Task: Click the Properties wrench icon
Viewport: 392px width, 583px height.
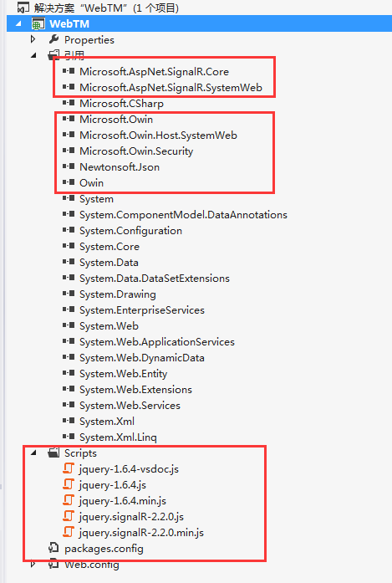Action: pyautogui.click(x=53, y=39)
